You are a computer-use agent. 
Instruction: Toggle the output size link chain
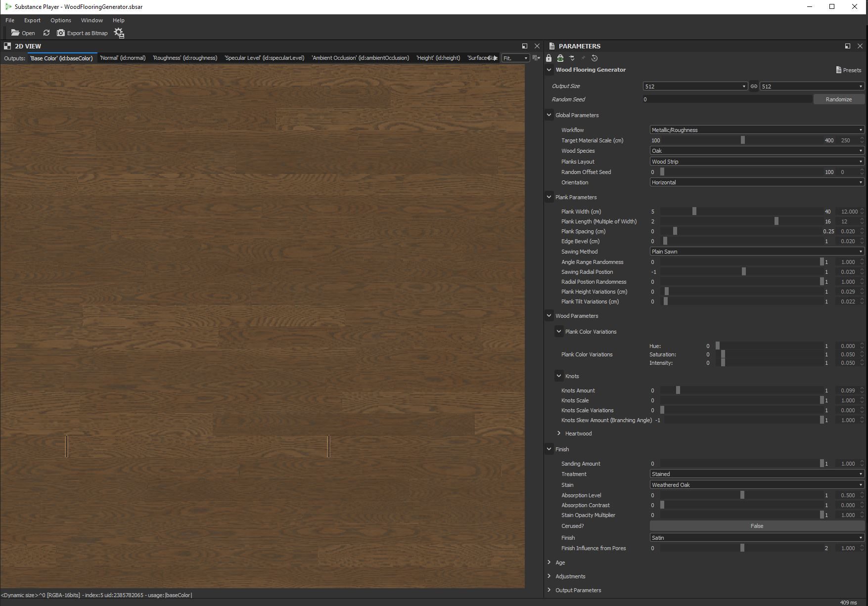click(754, 86)
